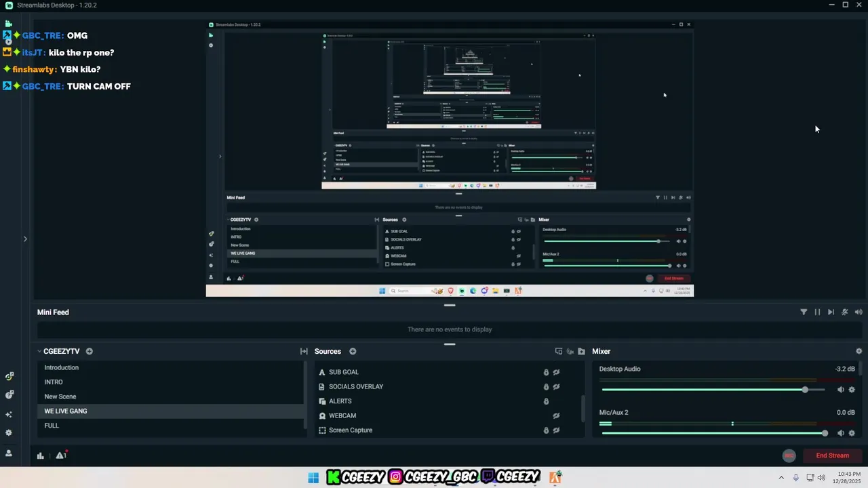Click the audio wave icon in Sources header
This screenshot has width=868, height=488.
click(570, 351)
